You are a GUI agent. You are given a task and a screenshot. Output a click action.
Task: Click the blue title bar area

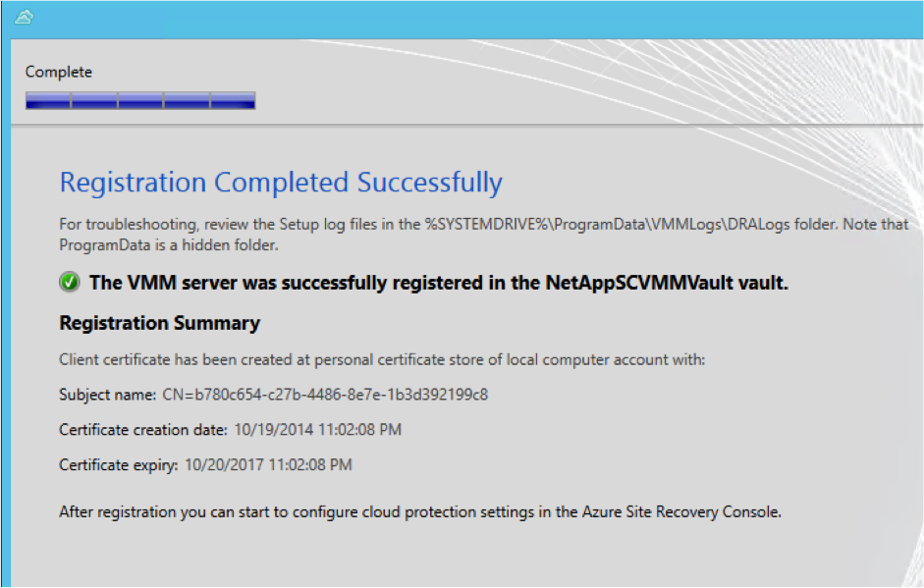(x=471, y=19)
